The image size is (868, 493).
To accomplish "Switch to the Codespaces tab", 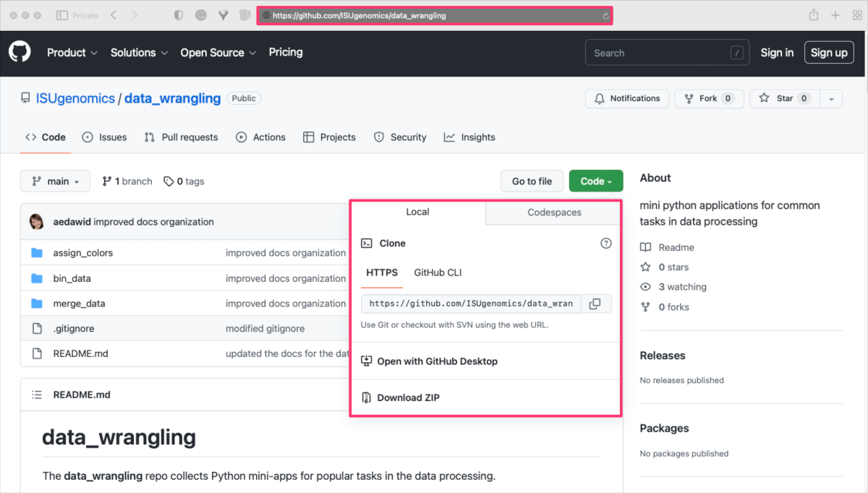I will click(x=554, y=213).
